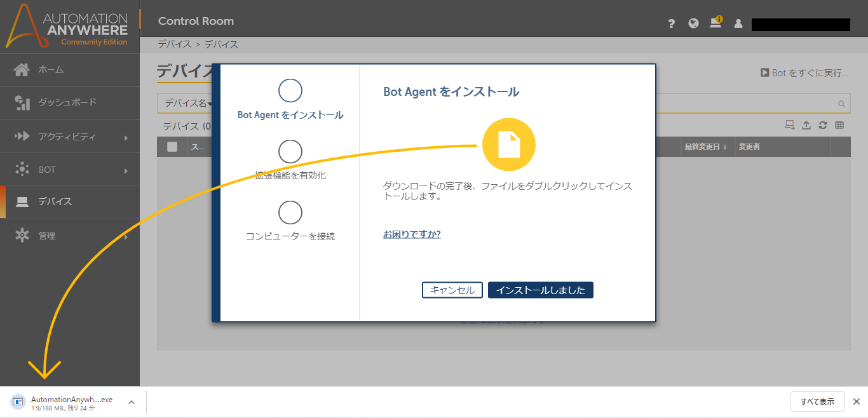The width and height of the screenshot is (868, 418).
Task: Open the お困りですか? help link
Action: coord(412,234)
